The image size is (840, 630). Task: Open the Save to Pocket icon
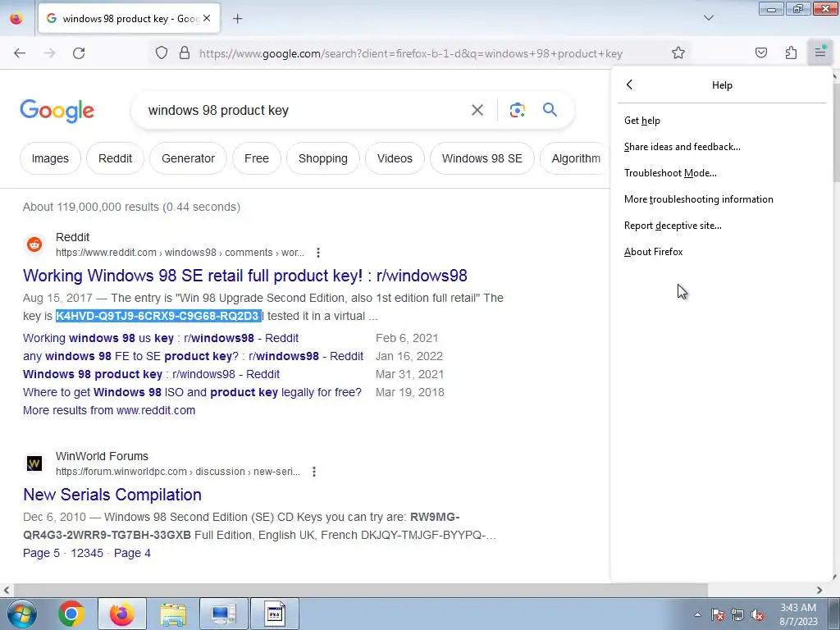click(x=761, y=52)
